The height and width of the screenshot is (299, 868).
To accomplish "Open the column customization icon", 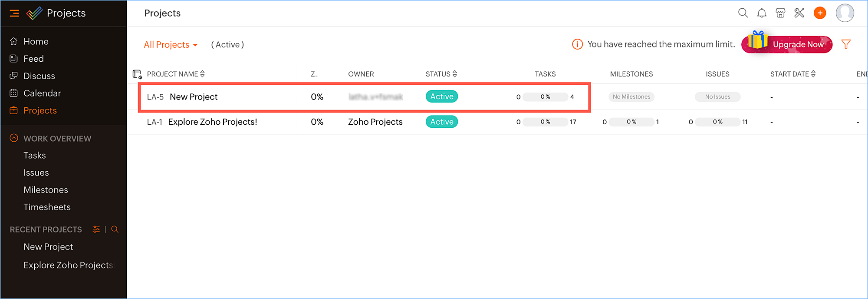I will [x=137, y=74].
